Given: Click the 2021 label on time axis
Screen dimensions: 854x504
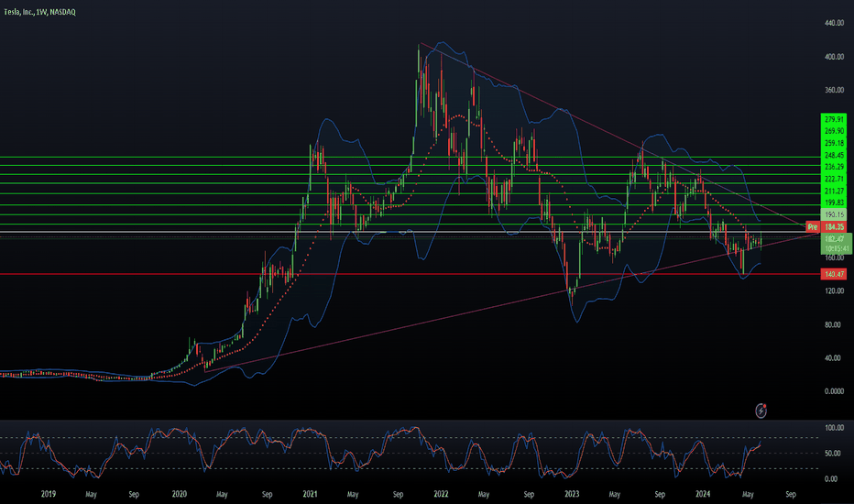Looking at the screenshot, I should pyautogui.click(x=310, y=494).
